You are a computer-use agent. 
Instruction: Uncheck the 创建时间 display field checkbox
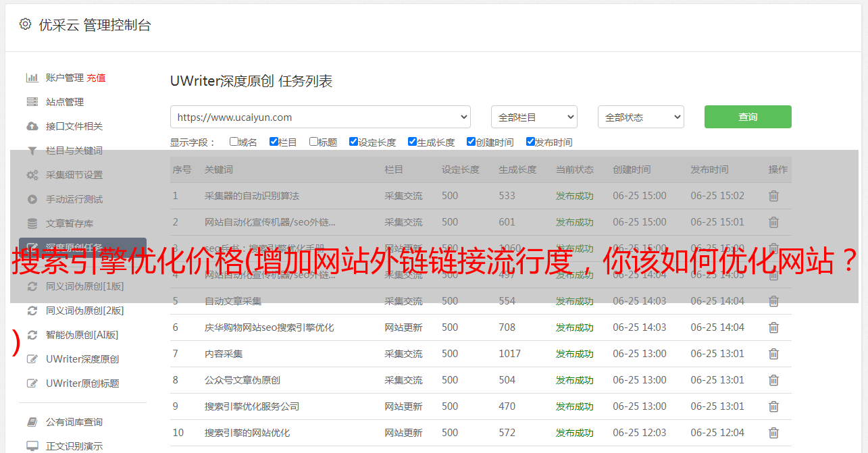pos(471,142)
